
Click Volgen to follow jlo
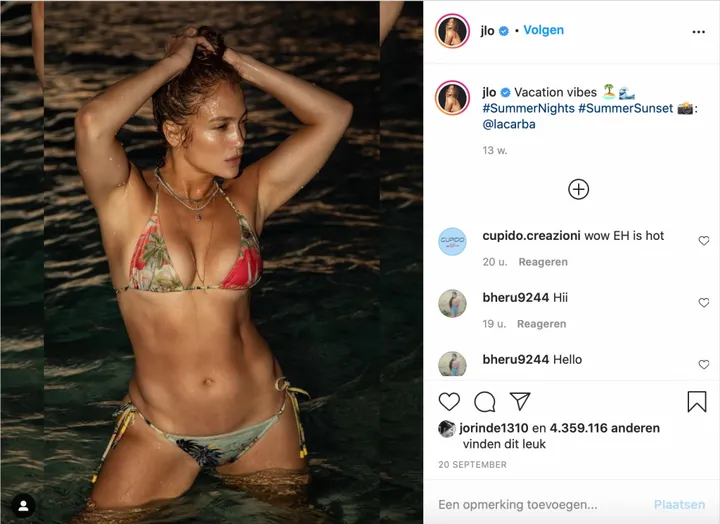click(544, 30)
